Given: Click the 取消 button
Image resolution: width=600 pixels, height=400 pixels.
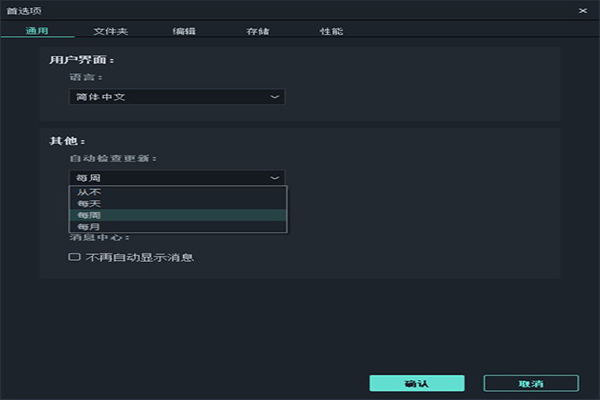Looking at the screenshot, I should [530, 383].
